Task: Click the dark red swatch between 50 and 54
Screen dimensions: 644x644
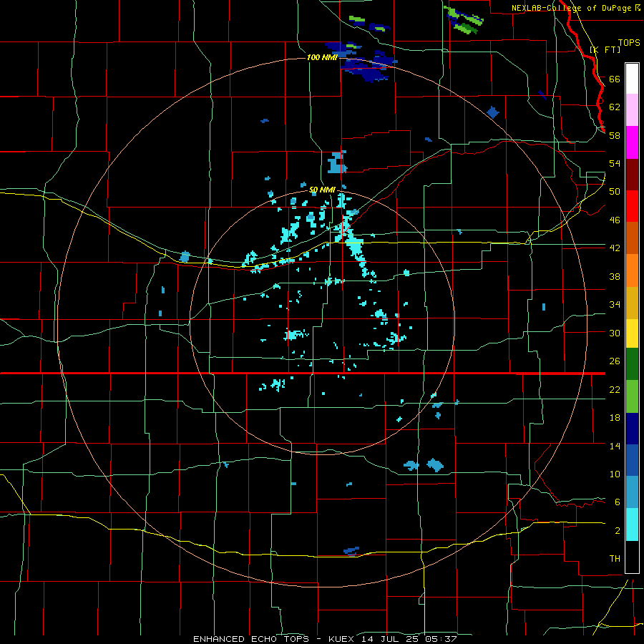Action: point(632,175)
